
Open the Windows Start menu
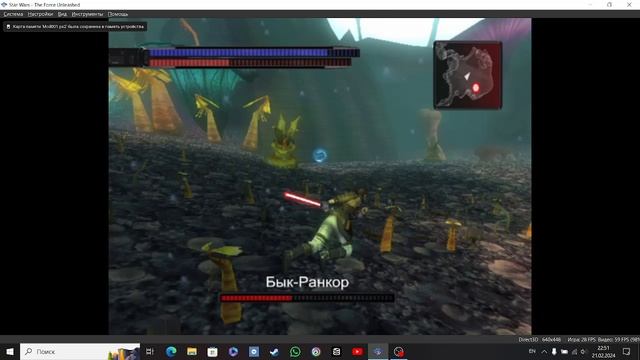tap(10, 351)
